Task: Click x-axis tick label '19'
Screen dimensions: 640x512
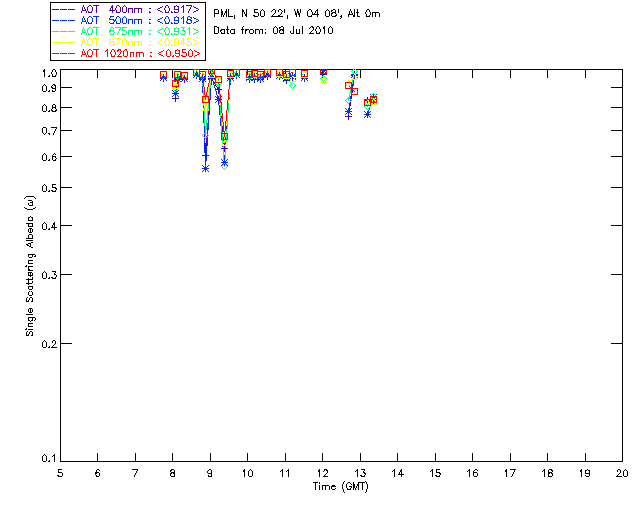Action: pos(585,473)
